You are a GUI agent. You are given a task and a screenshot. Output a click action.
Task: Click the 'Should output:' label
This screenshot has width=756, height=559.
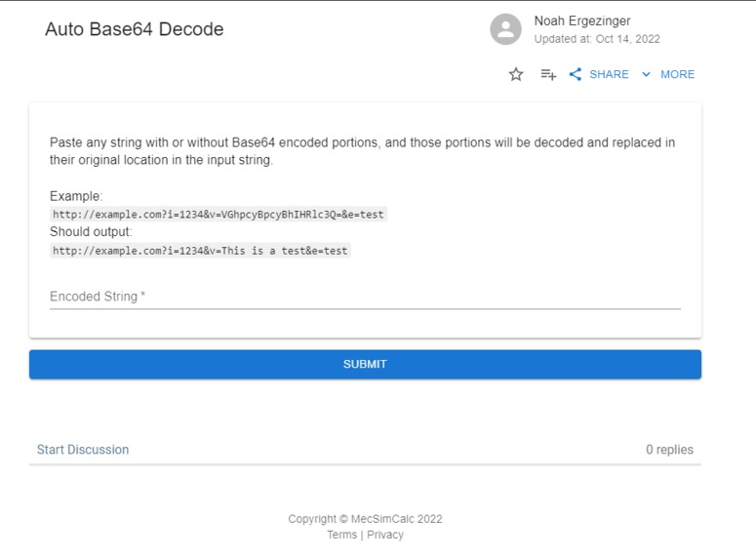91,232
